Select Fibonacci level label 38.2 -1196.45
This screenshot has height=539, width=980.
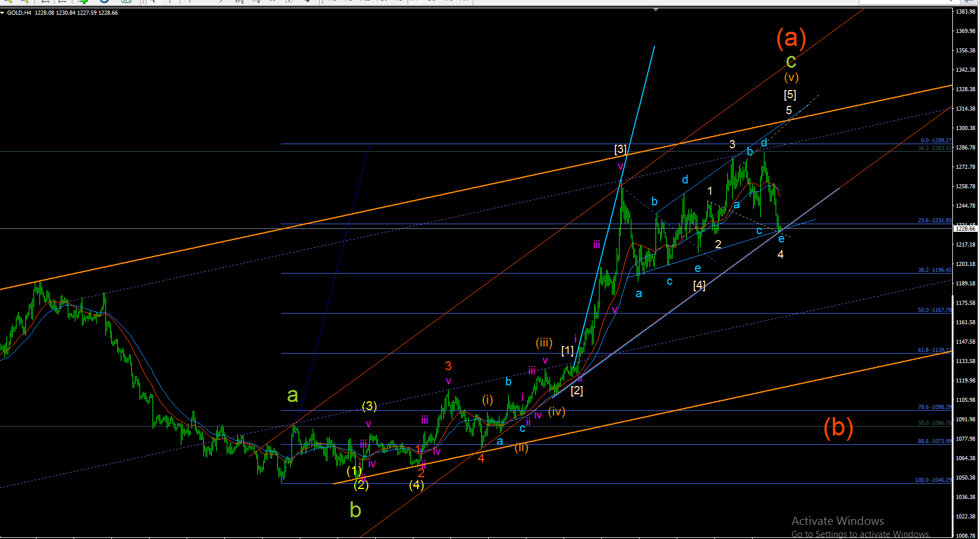(x=935, y=270)
